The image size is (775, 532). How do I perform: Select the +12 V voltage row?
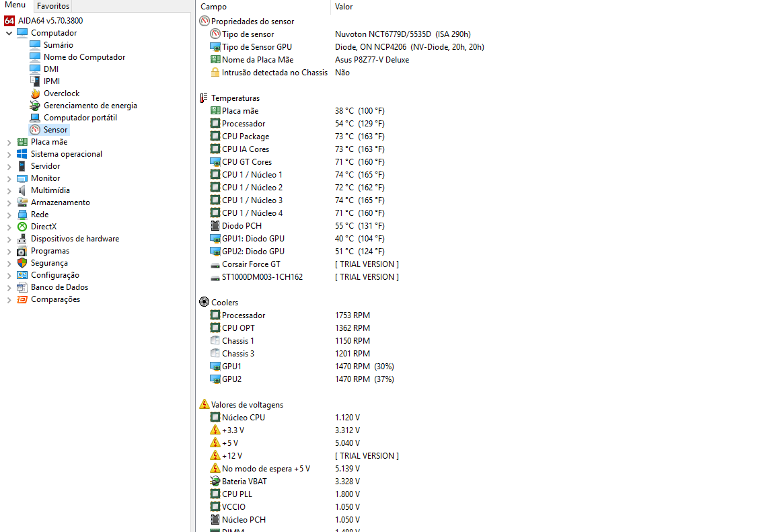[305, 456]
